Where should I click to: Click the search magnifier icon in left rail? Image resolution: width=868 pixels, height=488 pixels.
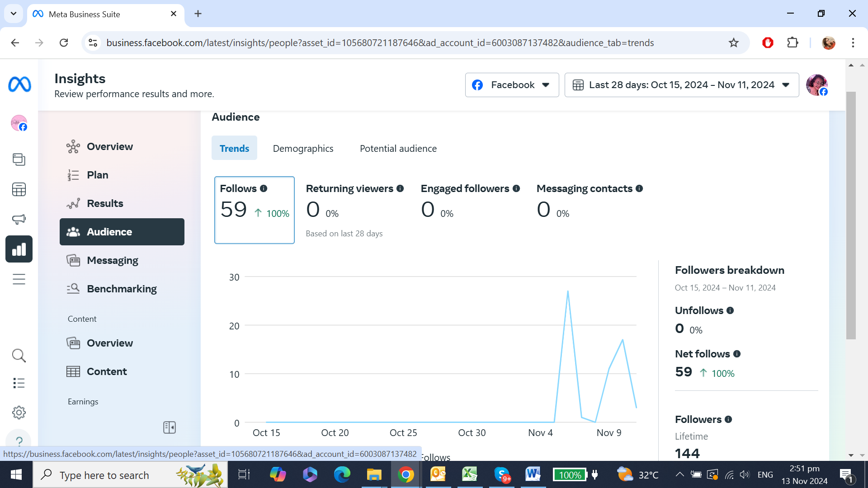point(19,356)
